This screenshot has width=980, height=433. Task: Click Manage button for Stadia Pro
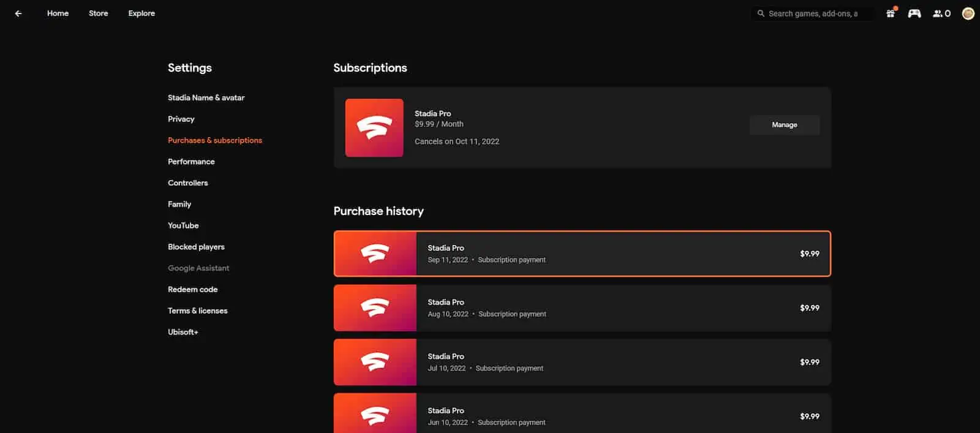(x=785, y=125)
